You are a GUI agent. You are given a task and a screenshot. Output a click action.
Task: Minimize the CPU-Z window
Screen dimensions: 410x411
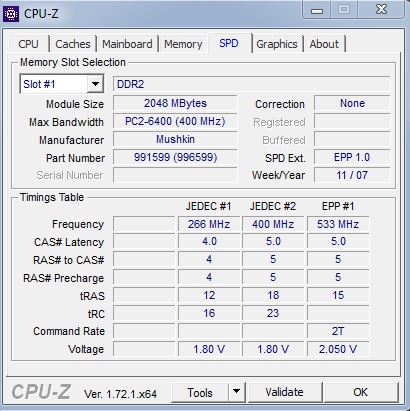click(317, 10)
